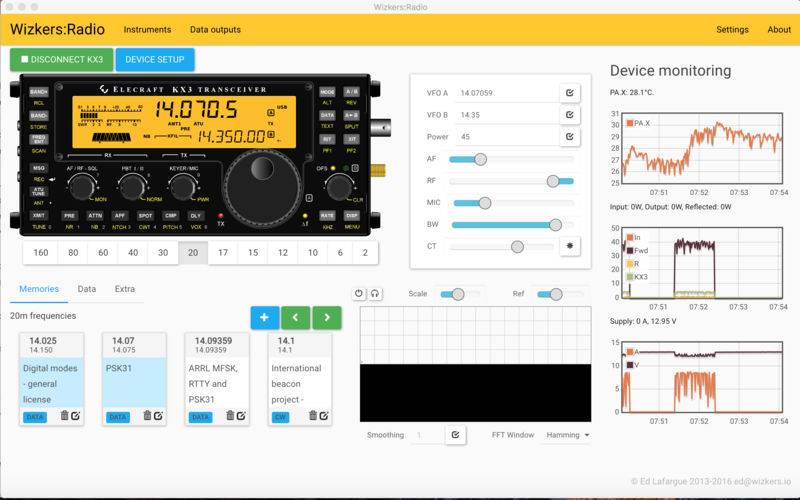Open DEVICE SETUP

(155, 60)
